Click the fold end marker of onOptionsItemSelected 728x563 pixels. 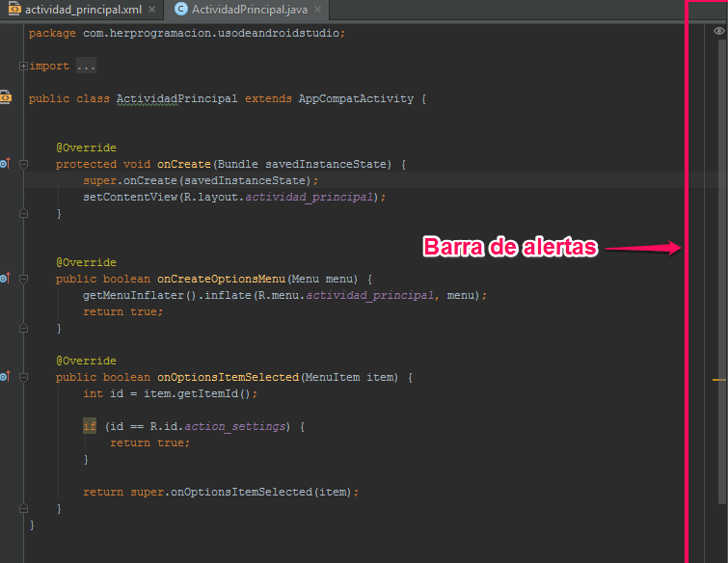click(24, 508)
